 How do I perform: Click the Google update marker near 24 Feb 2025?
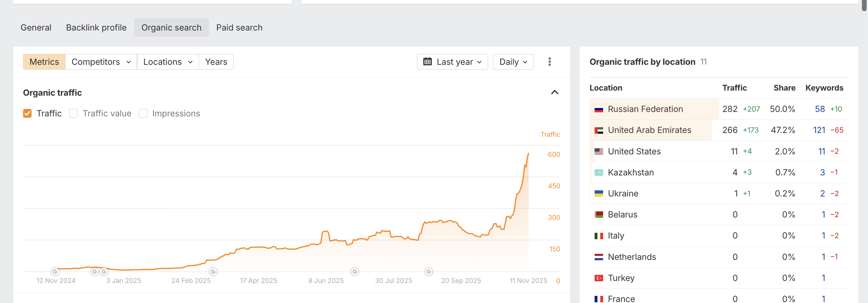[213, 271]
